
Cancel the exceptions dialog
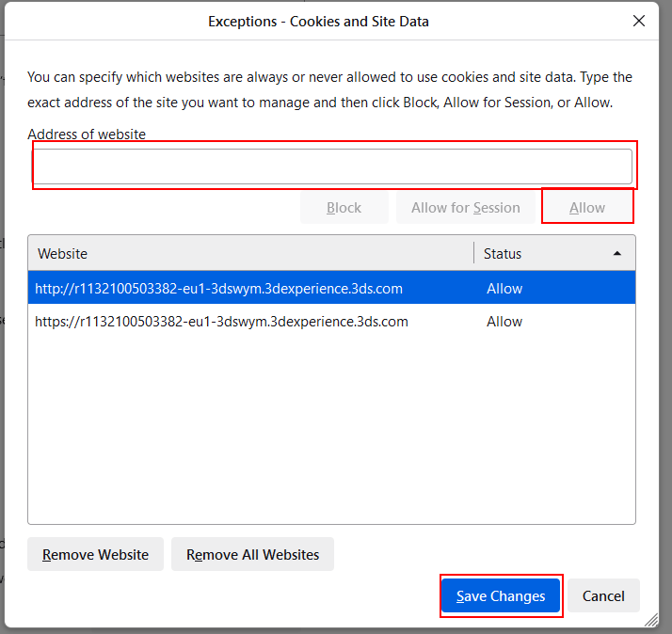(x=603, y=595)
